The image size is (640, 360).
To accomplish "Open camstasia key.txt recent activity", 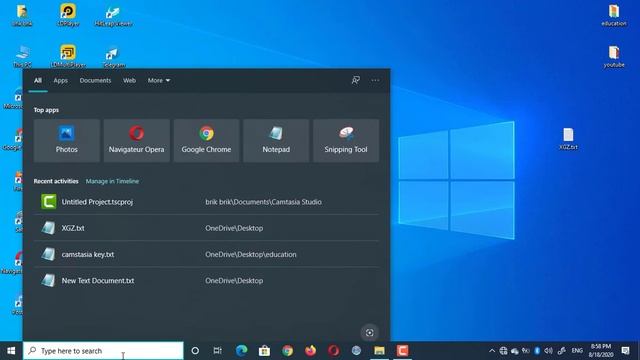I will point(206,254).
